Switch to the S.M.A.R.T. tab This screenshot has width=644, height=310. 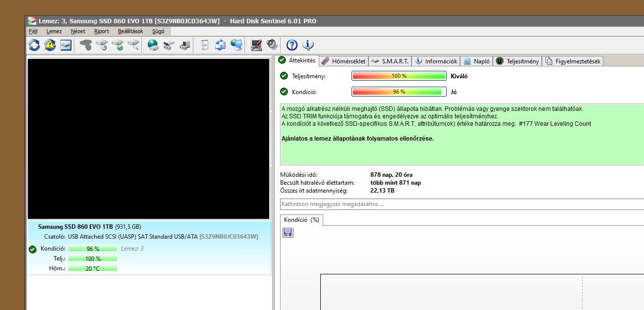pos(390,61)
